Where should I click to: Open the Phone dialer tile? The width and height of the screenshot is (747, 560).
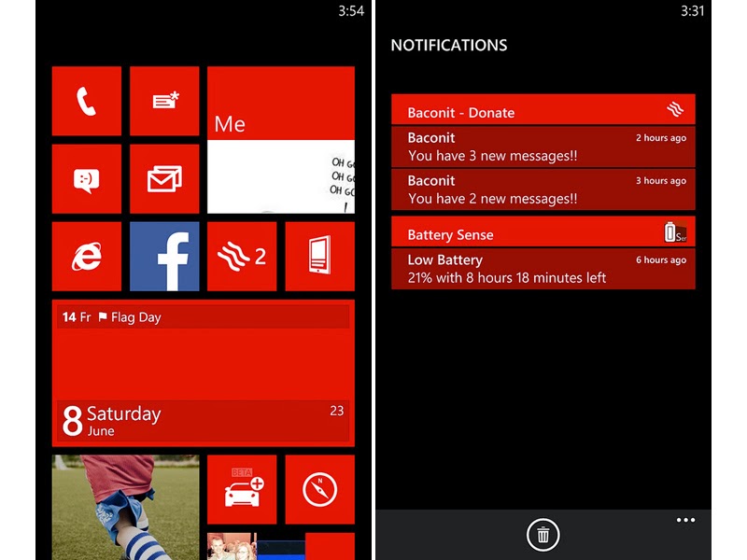click(x=87, y=101)
